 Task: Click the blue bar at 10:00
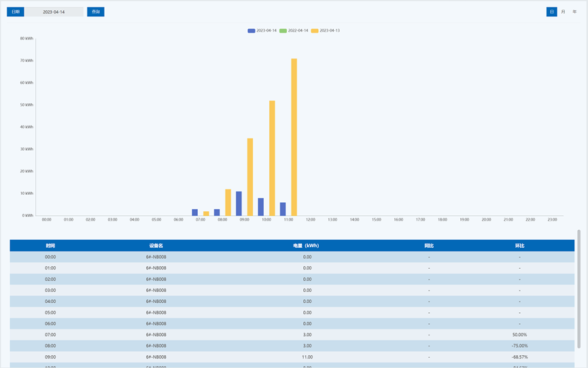(260, 207)
